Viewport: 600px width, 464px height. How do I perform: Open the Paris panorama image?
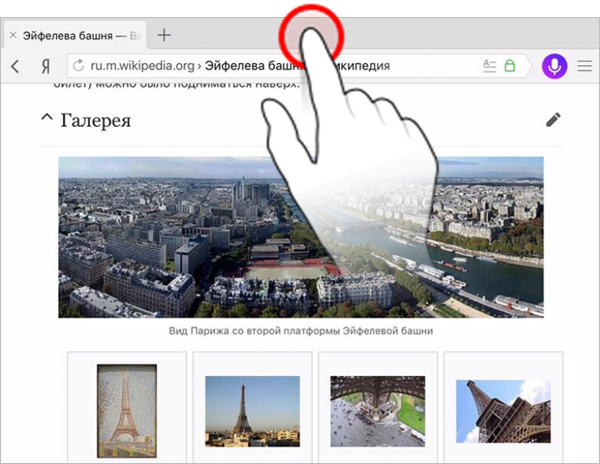pos(301,237)
